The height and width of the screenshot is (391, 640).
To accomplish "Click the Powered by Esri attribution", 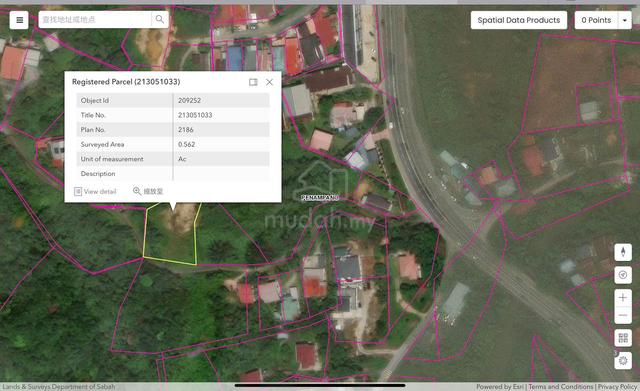I will (x=500, y=387).
